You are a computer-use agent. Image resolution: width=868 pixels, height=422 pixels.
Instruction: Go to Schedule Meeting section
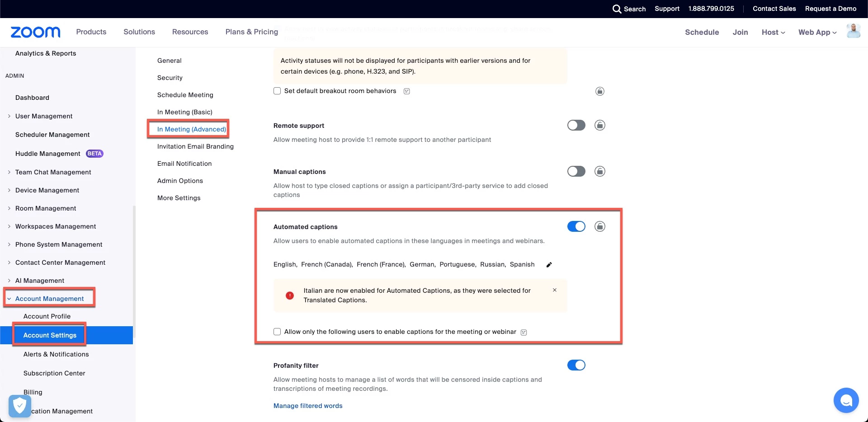click(185, 95)
